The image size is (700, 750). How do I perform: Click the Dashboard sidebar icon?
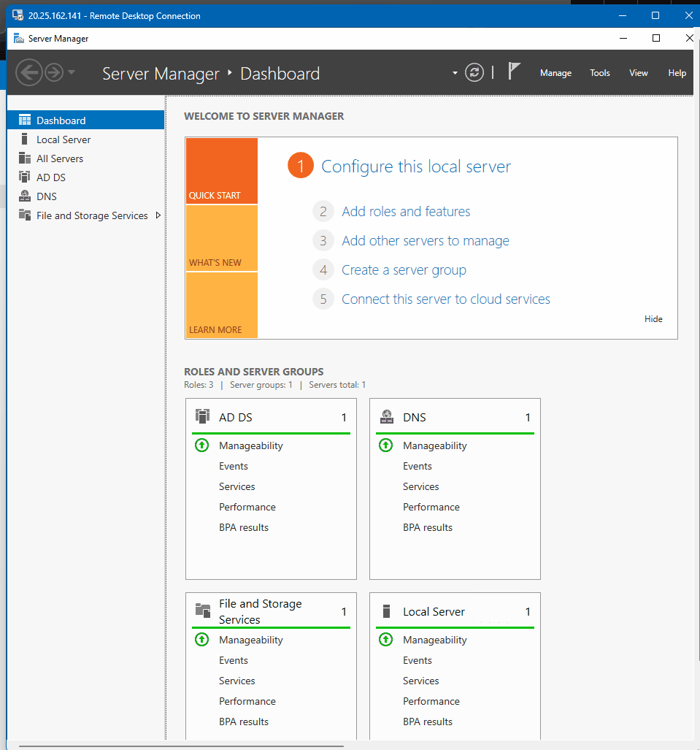(x=24, y=120)
